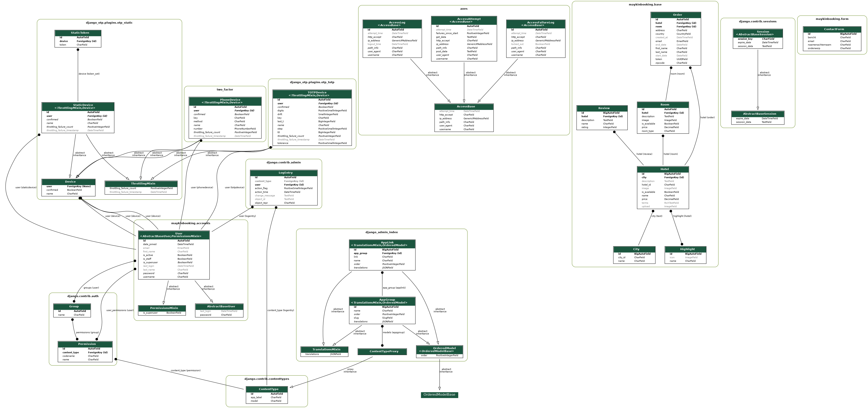Select the User model header in maykinbooking.accounts
868x408 pixels.
[x=174, y=235]
